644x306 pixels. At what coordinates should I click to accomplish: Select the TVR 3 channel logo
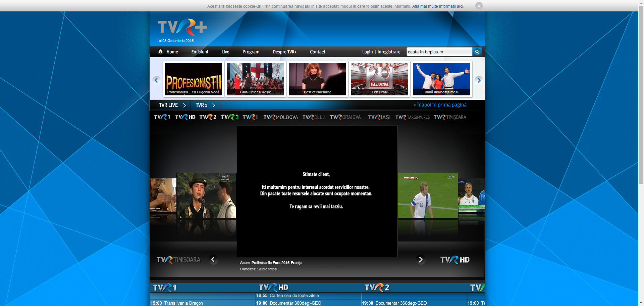click(230, 117)
